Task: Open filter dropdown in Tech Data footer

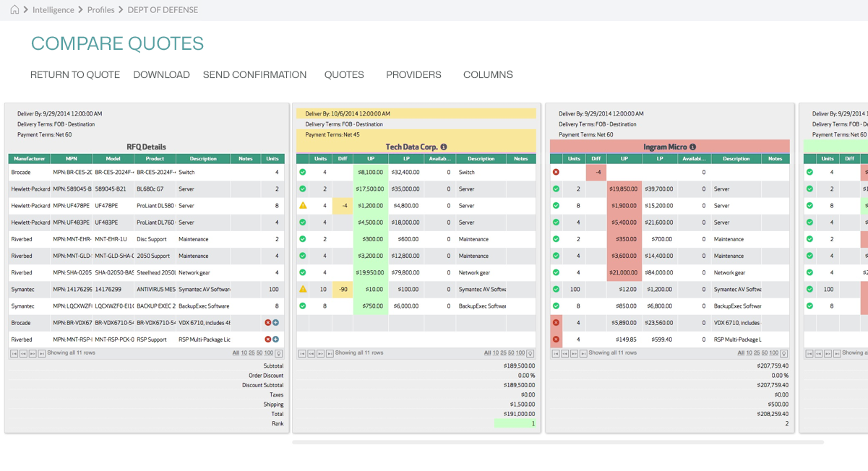Action: click(x=530, y=353)
